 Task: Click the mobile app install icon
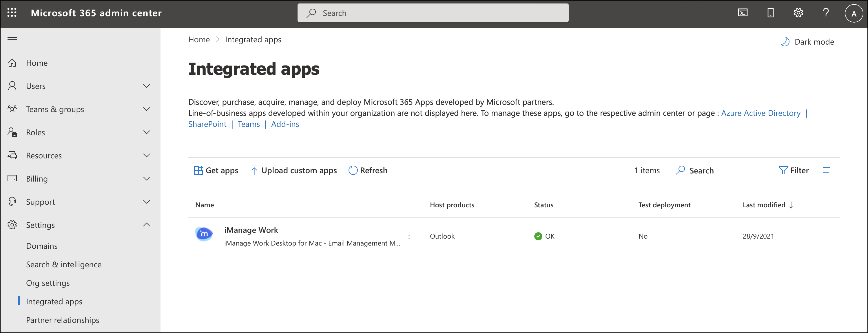[770, 13]
